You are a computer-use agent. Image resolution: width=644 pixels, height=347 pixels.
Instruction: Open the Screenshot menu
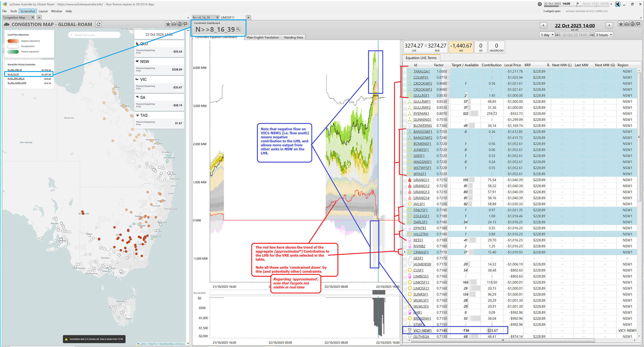pos(28,11)
